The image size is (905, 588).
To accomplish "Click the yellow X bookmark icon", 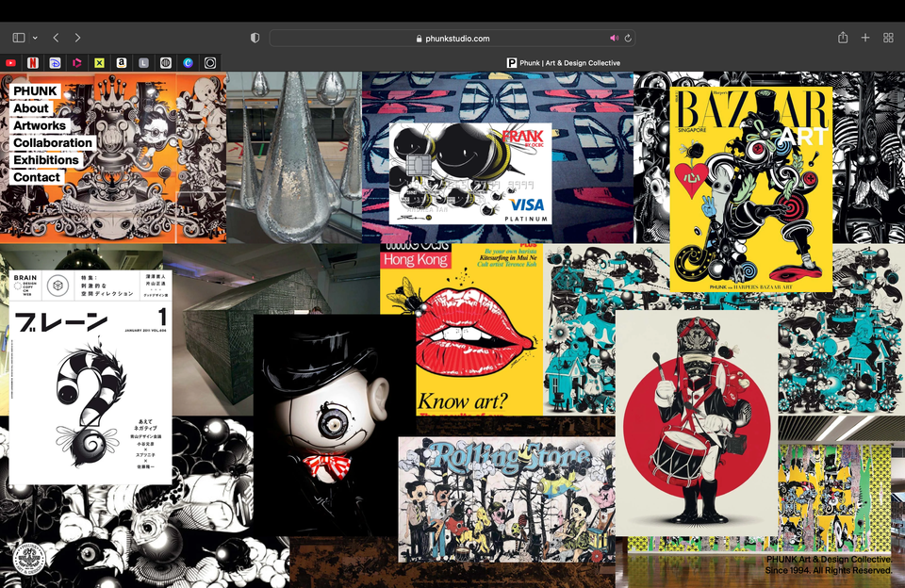I will (99, 63).
